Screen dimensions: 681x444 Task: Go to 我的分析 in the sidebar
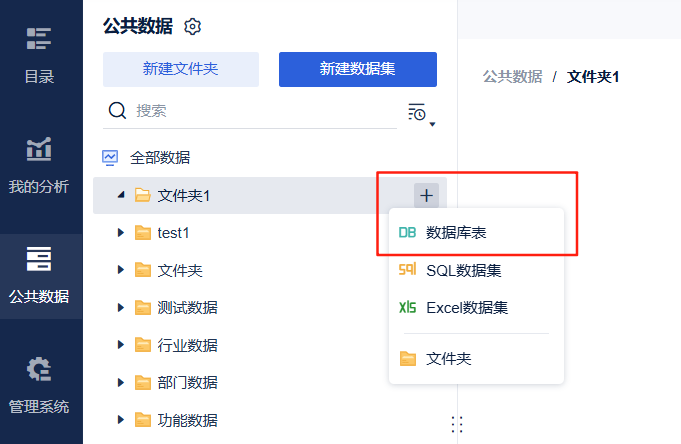40,164
